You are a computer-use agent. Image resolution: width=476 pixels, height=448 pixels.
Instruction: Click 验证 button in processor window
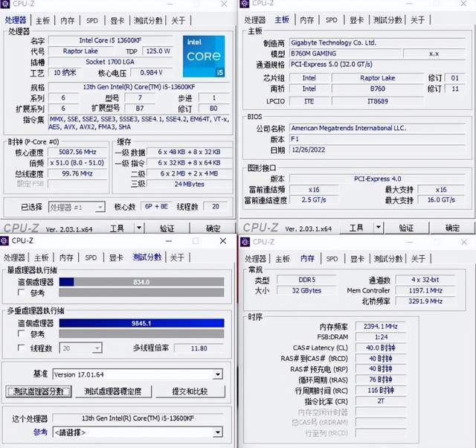(167, 228)
